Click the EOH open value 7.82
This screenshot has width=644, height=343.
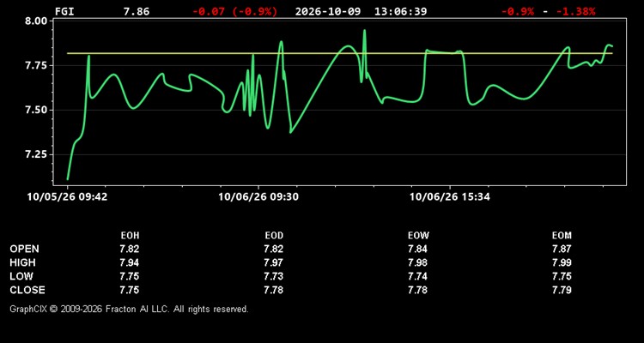[x=130, y=249]
